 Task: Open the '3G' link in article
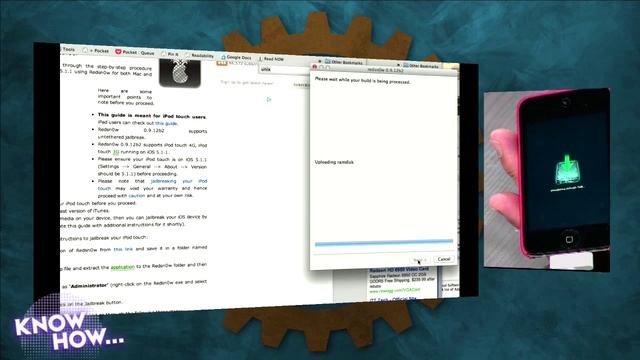pyautogui.click(x=116, y=152)
